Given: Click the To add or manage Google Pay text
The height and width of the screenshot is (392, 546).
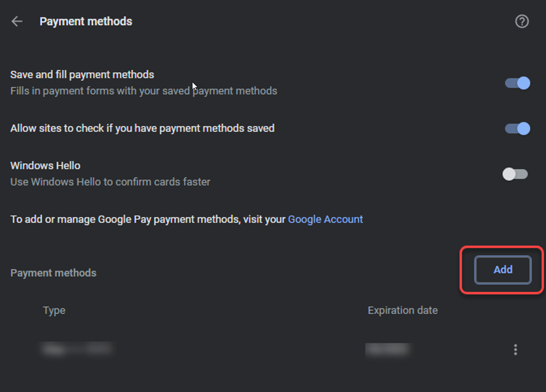Looking at the screenshot, I should [148, 219].
